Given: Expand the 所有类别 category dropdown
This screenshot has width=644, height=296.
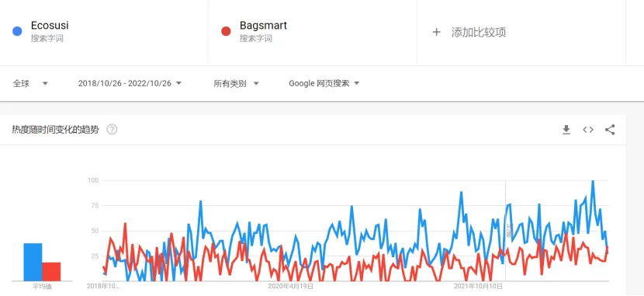Looking at the screenshot, I should [236, 83].
